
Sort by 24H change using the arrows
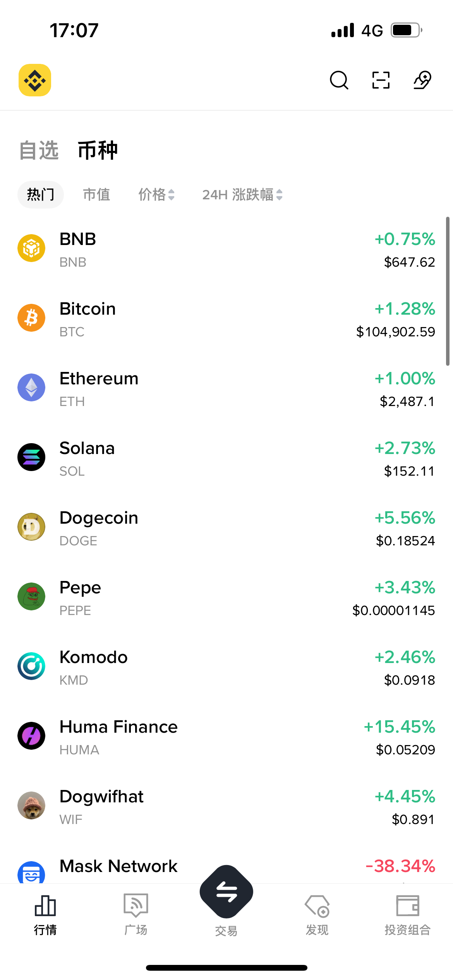(x=279, y=195)
